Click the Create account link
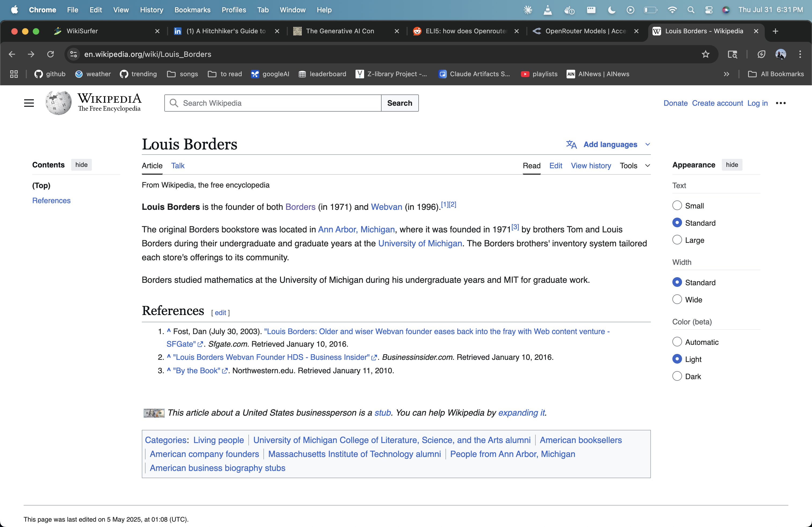 717,103
